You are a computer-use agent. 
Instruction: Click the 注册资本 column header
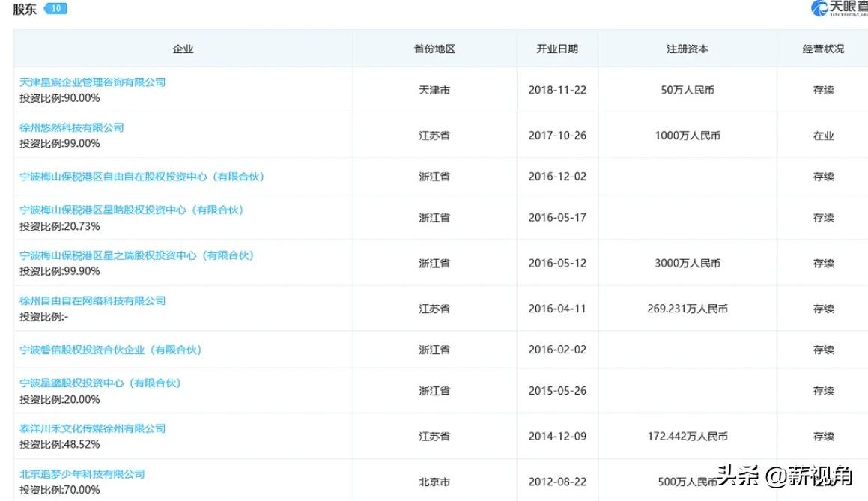[x=687, y=49]
